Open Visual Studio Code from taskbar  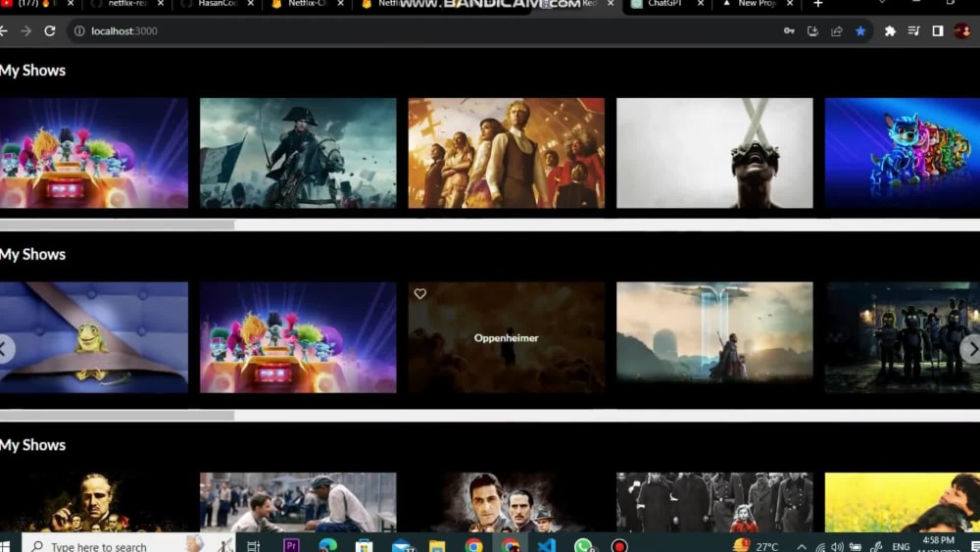pyautogui.click(x=546, y=545)
